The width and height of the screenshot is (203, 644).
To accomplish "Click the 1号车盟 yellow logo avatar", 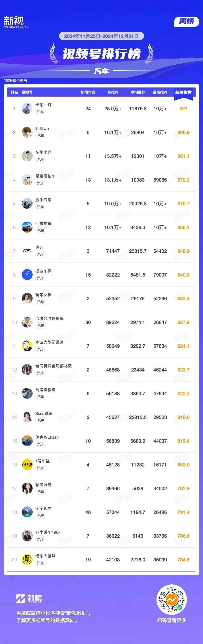I will tap(27, 464).
